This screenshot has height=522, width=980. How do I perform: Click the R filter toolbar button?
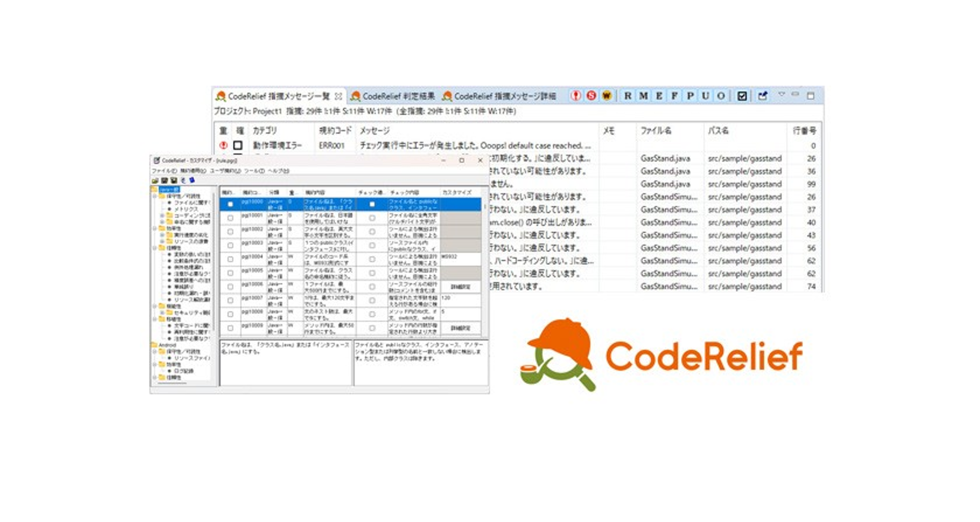point(628,96)
